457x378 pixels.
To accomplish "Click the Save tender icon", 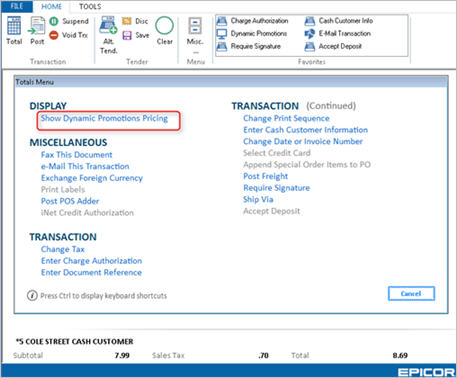I will point(127,35).
